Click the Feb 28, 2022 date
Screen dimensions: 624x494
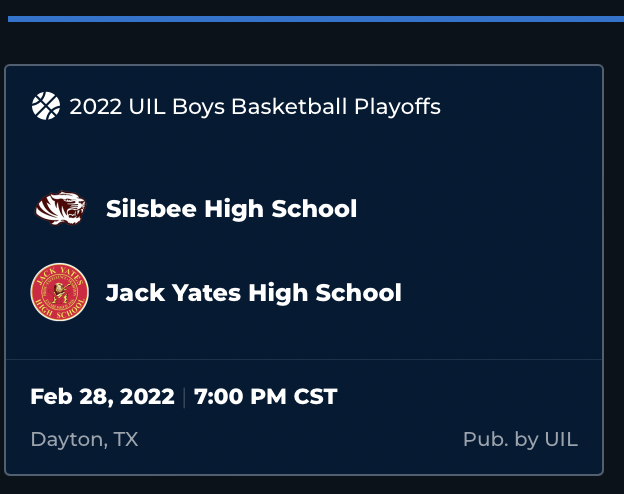coord(102,396)
